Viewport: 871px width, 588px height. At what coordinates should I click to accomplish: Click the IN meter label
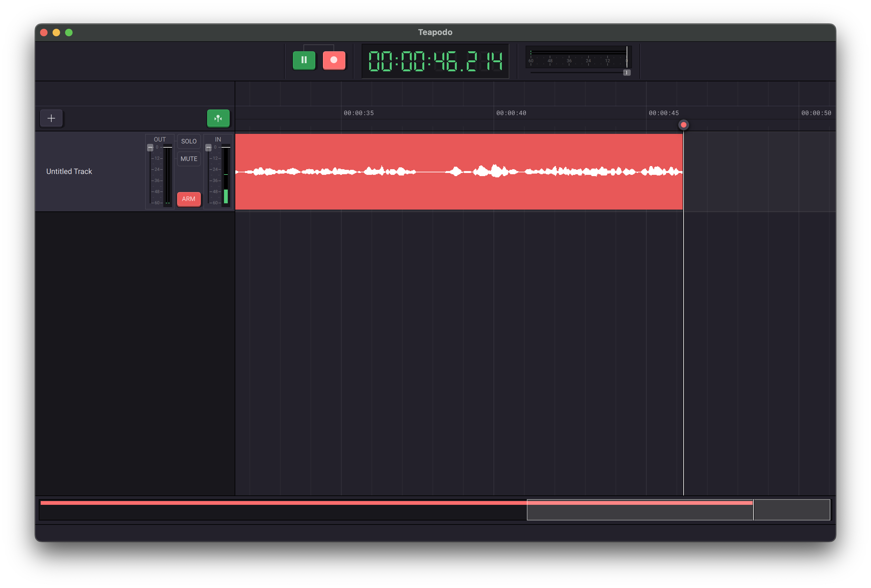coord(218,139)
